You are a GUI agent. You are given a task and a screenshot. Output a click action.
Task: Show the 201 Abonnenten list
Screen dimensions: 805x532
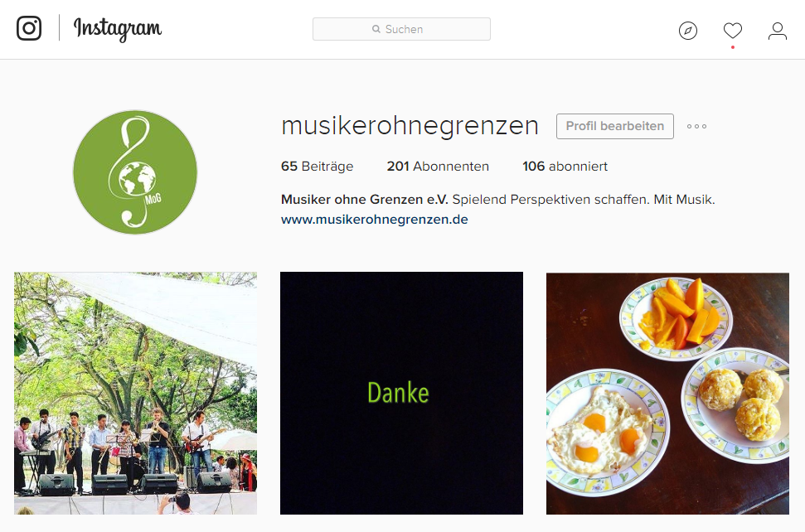coord(438,167)
